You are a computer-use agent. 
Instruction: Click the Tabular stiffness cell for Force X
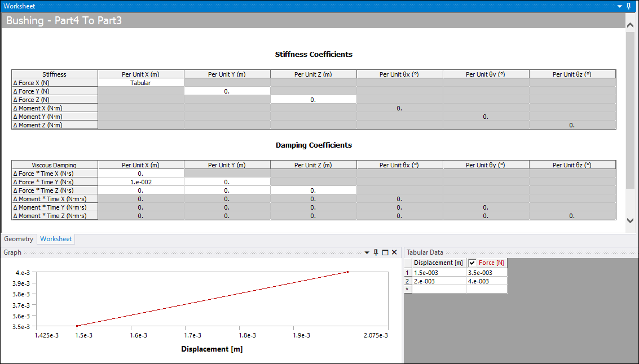pos(140,83)
